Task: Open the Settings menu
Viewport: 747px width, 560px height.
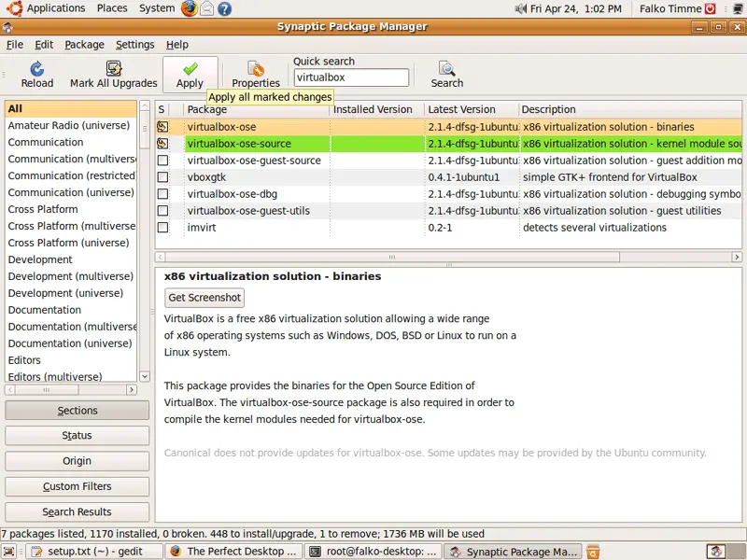Action: (x=135, y=45)
